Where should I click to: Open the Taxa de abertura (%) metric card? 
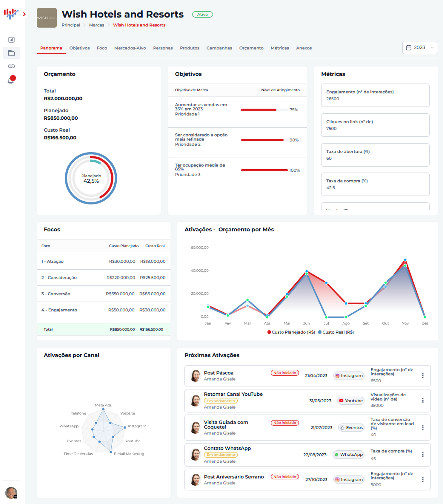[x=375, y=155]
